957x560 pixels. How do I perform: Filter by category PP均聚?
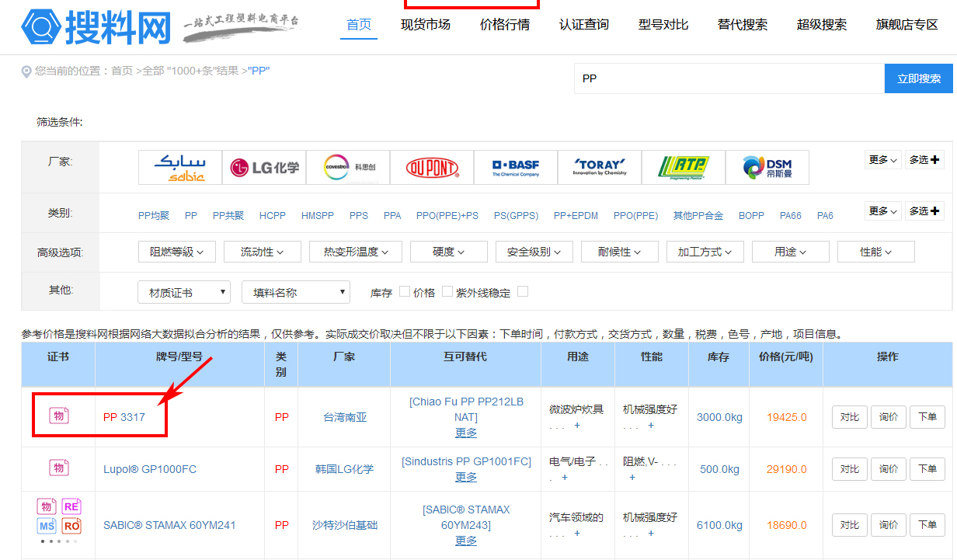pos(154,215)
